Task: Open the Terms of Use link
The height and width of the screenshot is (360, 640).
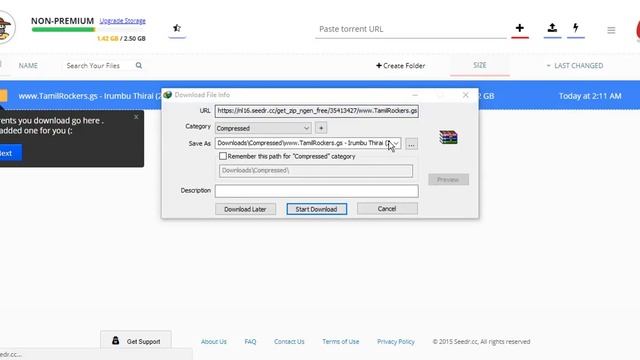Action: [x=340, y=341]
